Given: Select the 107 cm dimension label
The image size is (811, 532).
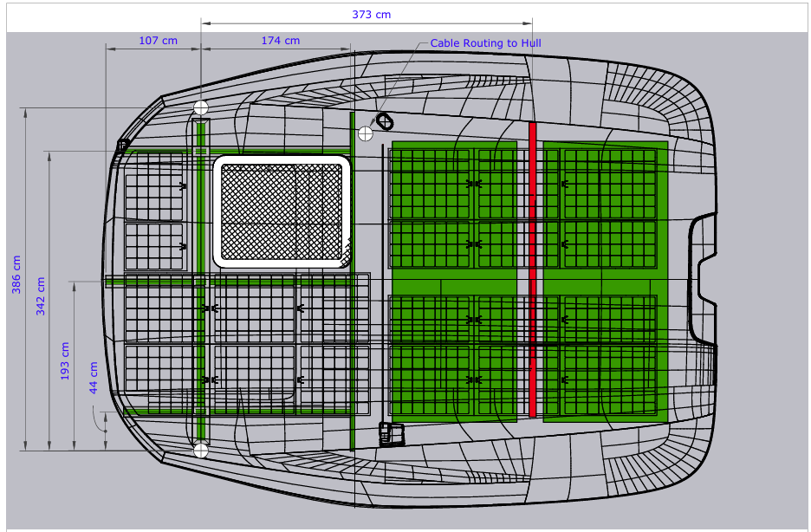Looking at the screenshot, I should (158, 41).
